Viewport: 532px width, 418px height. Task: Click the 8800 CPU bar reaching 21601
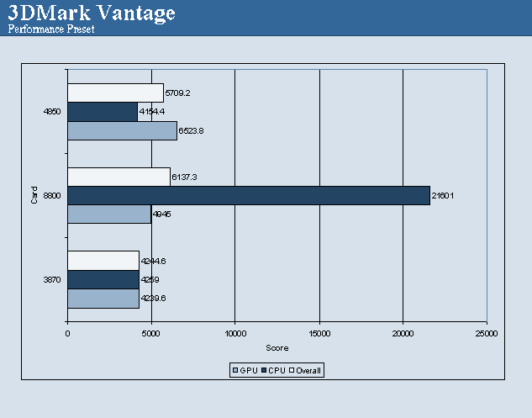pyautogui.click(x=249, y=196)
